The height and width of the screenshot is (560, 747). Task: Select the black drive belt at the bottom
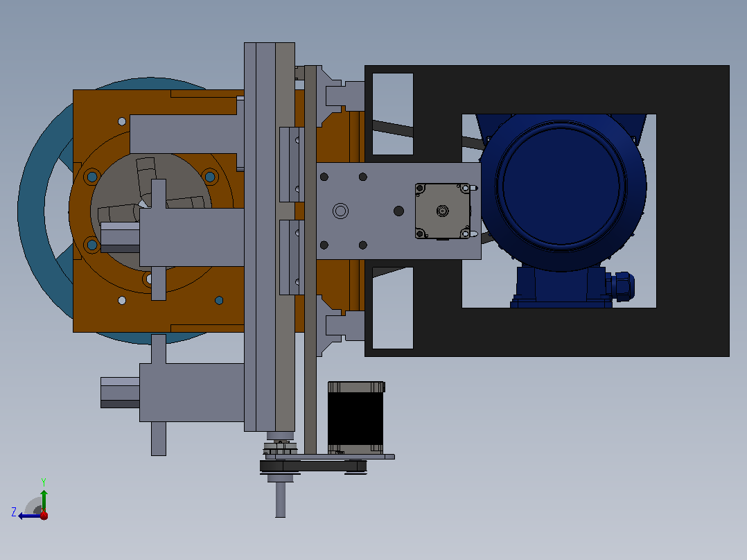pyautogui.click(x=313, y=466)
